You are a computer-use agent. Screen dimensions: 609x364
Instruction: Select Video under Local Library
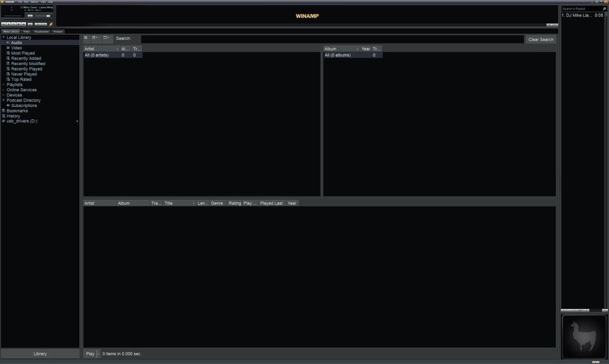coord(16,48)
